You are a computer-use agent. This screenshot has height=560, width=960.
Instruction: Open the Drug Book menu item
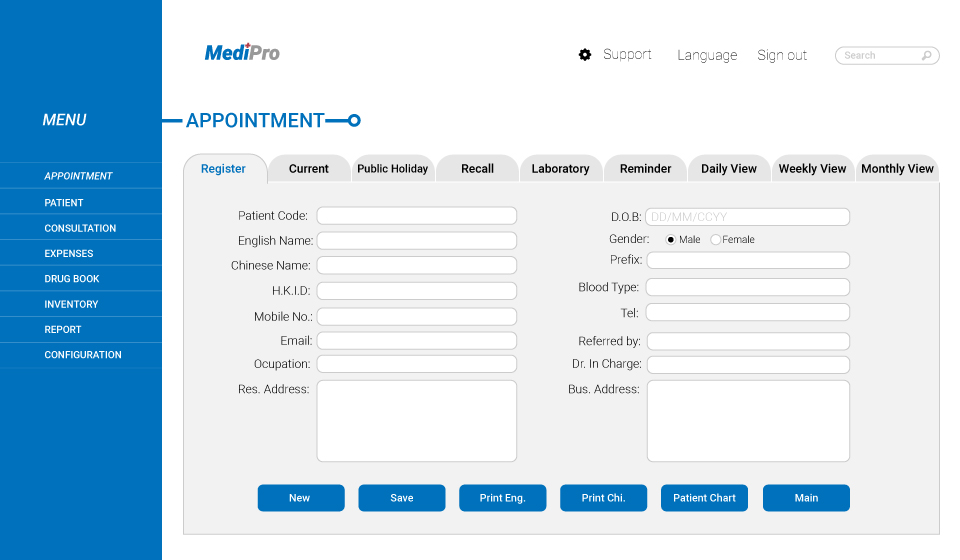click(x=72, y=279)
